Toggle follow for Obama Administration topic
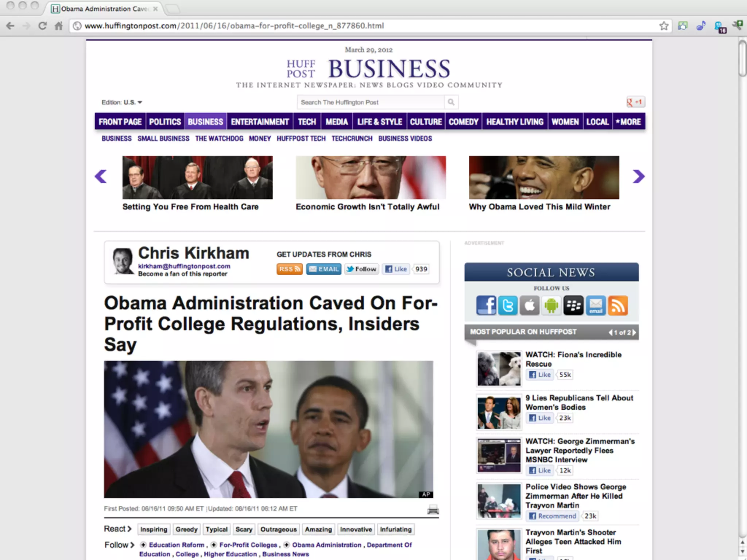Viewport: 747px width, 560px height. pos(287,545)
